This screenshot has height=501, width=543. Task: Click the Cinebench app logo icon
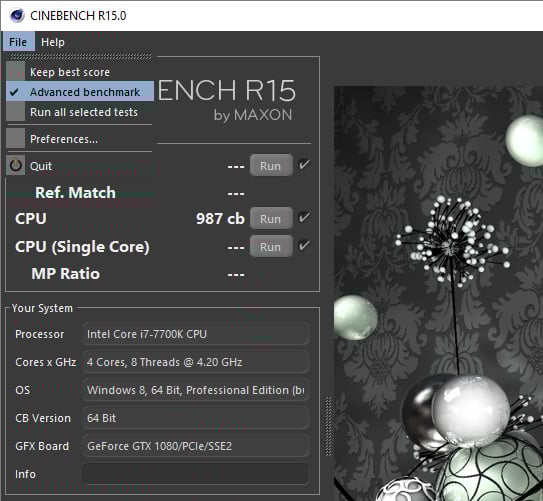pyautogui.click(x=17, y=15)
